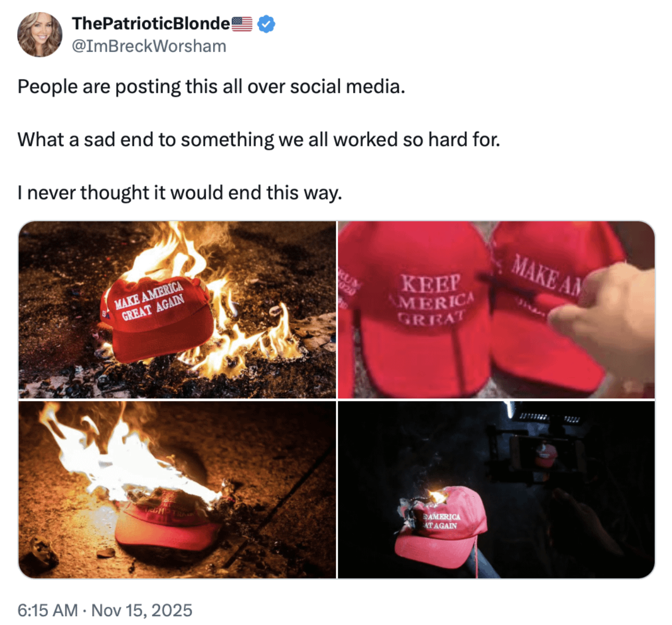Select the 'What a sad end' text line

tap(259, 140)
